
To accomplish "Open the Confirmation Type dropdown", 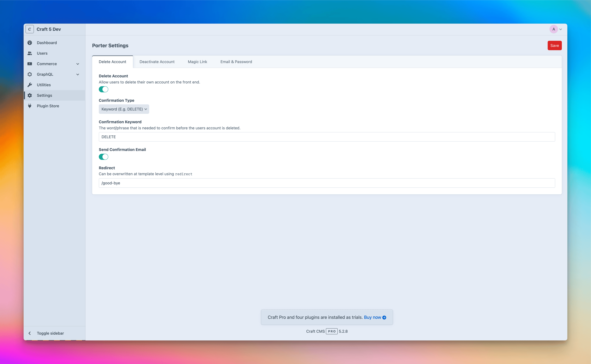I will tap(124, 109).
